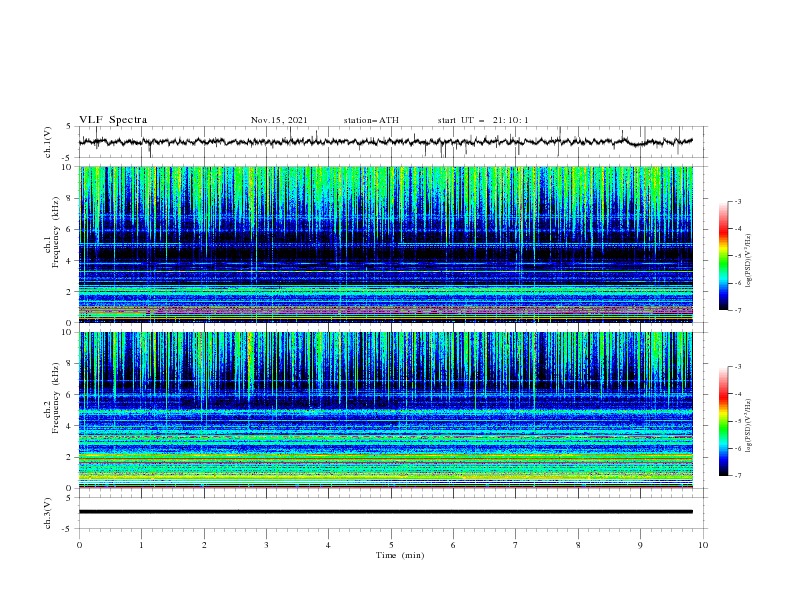Click the time axis tick '10'
This screenshot has width=792, height=612.
(x=703, y=545)
